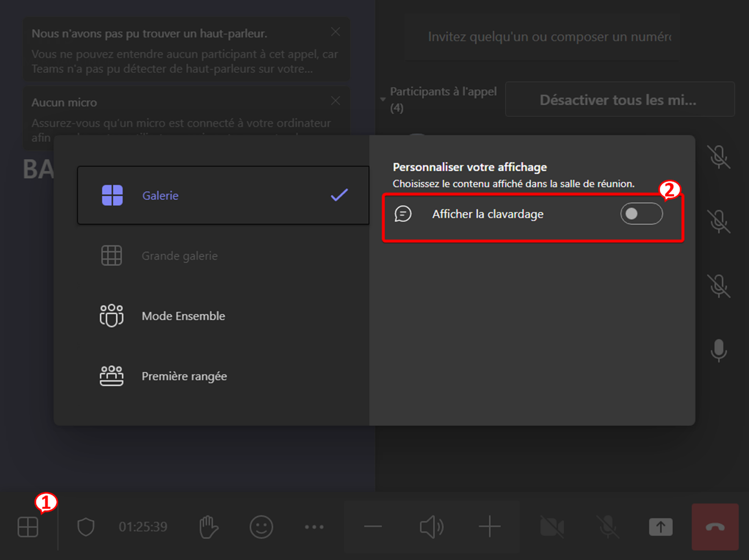The height and width of the screenshot is (560, 749).
Task: Hang up with red end call button
Action: (715, 527)
